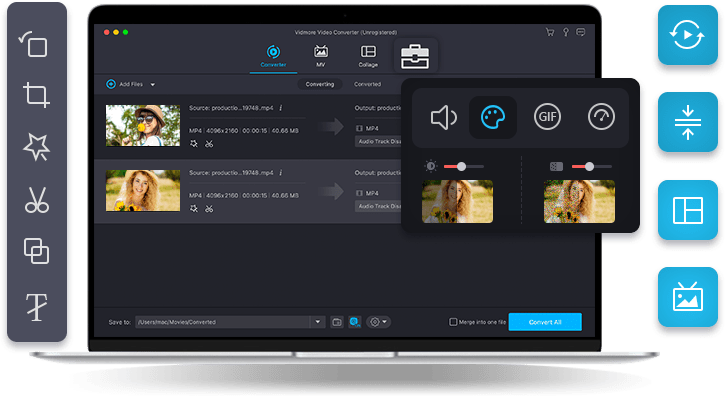Image resolution: width=725 pixels, height=396 pixels.
Task: Open the settings gear dropdown near Save to
Action: (379, 322)
